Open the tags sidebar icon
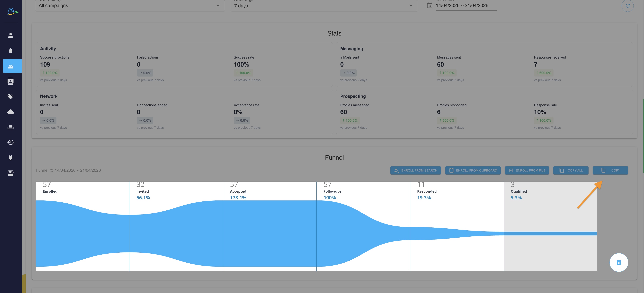Viewport: 644px width, 293px height. (x=10, y=96)
